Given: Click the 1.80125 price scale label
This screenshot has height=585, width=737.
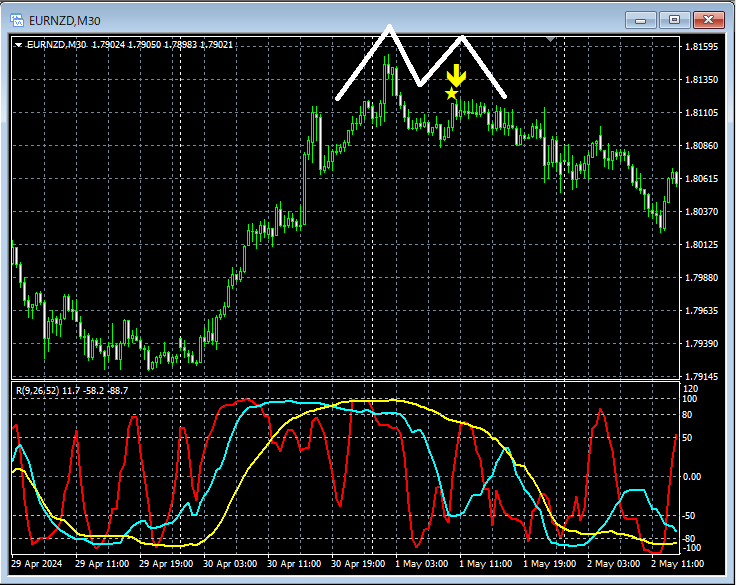Looking at the screenshot, I should [701, 244].
